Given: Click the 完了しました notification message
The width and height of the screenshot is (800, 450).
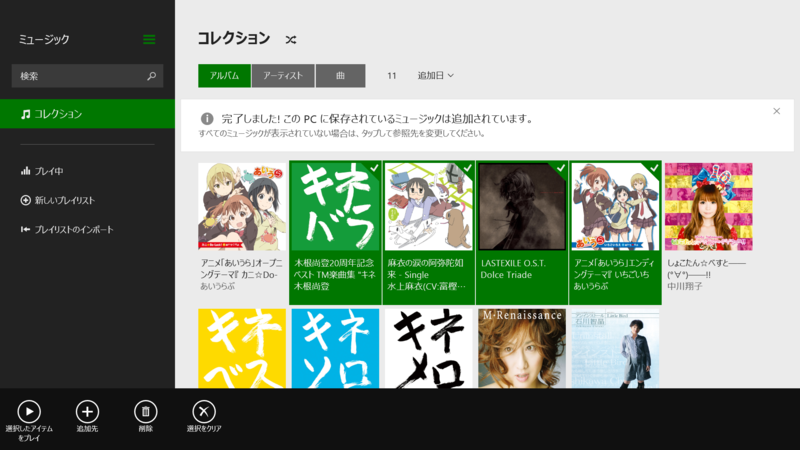Looking at the screenshot, I should click(377, 119).
